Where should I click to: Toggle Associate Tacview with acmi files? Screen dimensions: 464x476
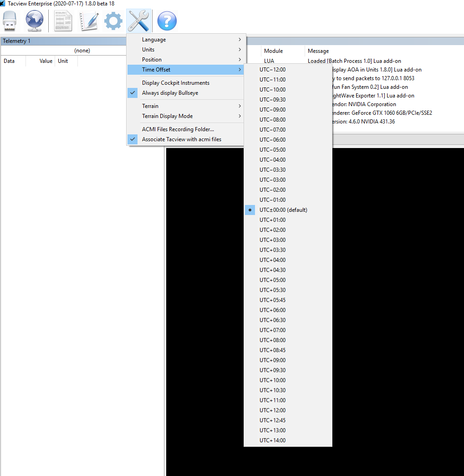185,139
